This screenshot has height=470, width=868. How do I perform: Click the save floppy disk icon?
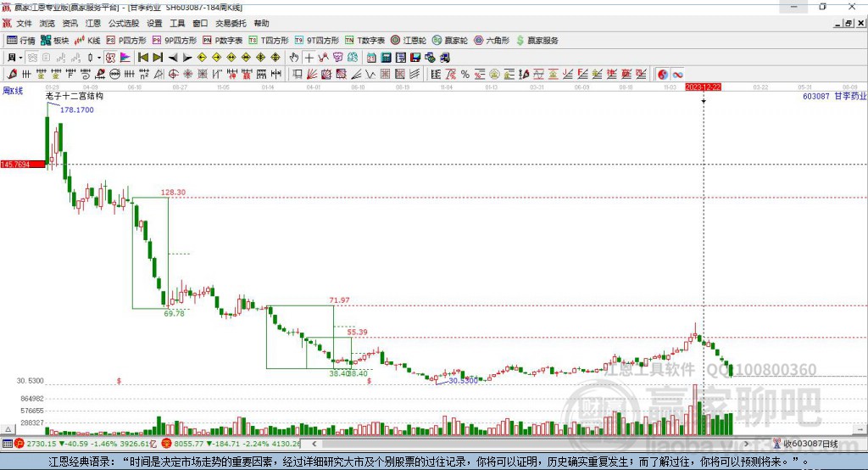[415, 58]
